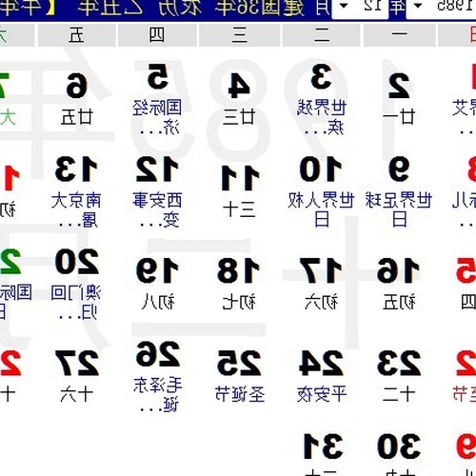Click the lunar date 廿三 under 4

[x=239, y=117]
